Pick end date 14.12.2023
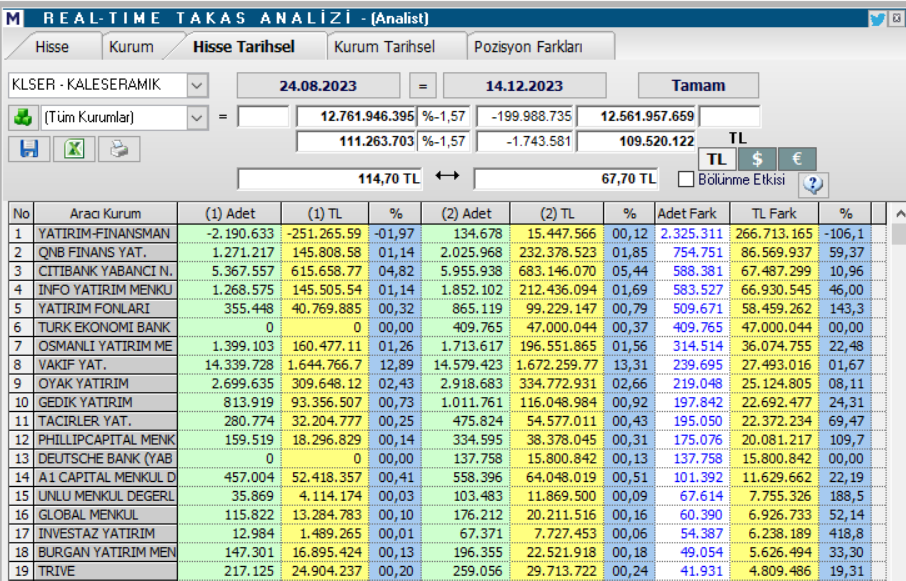Viewport: 906px width, 581px height. pyautogui.click(x=524, y=85)
